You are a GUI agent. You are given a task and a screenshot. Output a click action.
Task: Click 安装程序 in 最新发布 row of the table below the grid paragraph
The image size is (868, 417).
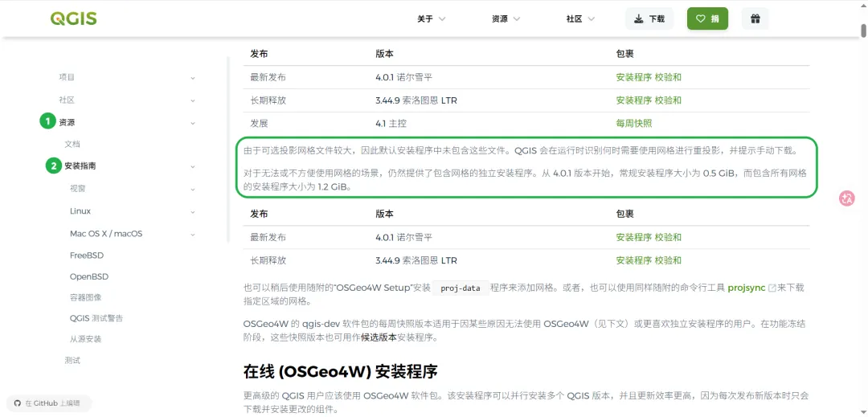[x=634, y=237]
